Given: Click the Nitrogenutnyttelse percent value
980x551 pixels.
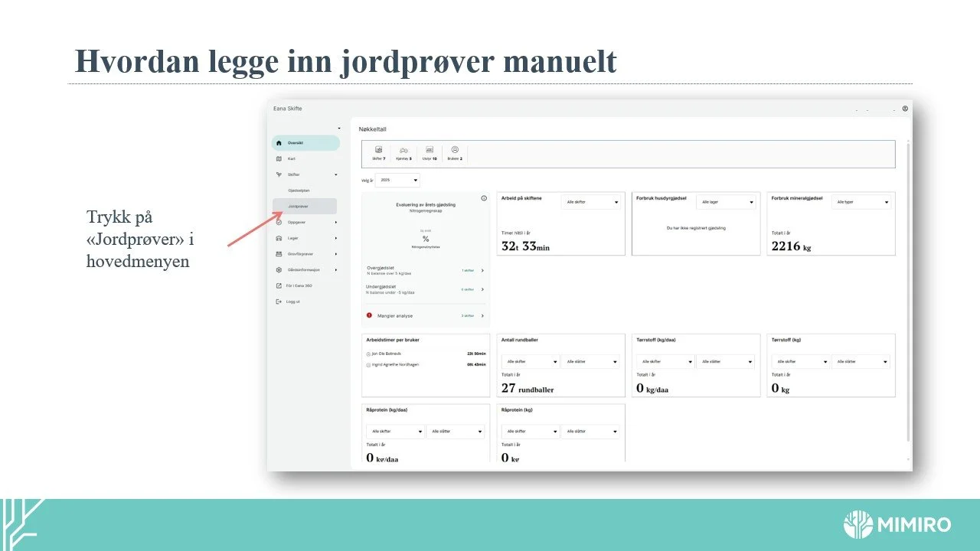Looking at the screenshot, I should click(426, 240).
